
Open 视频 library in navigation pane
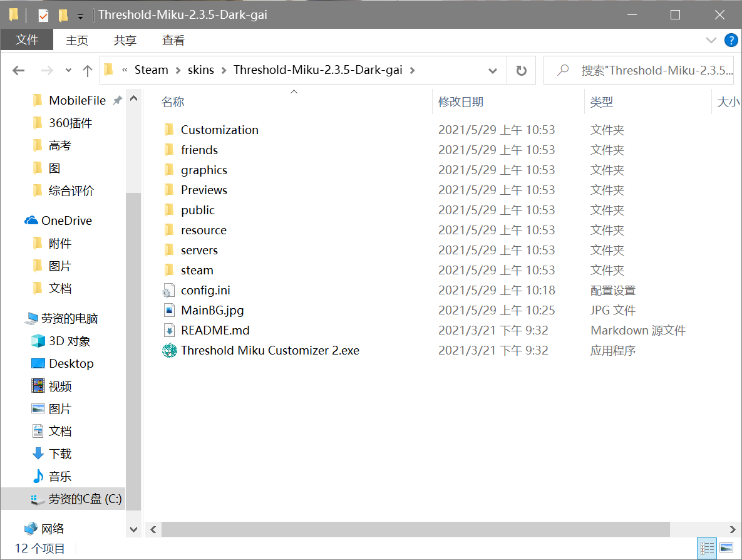51,386
